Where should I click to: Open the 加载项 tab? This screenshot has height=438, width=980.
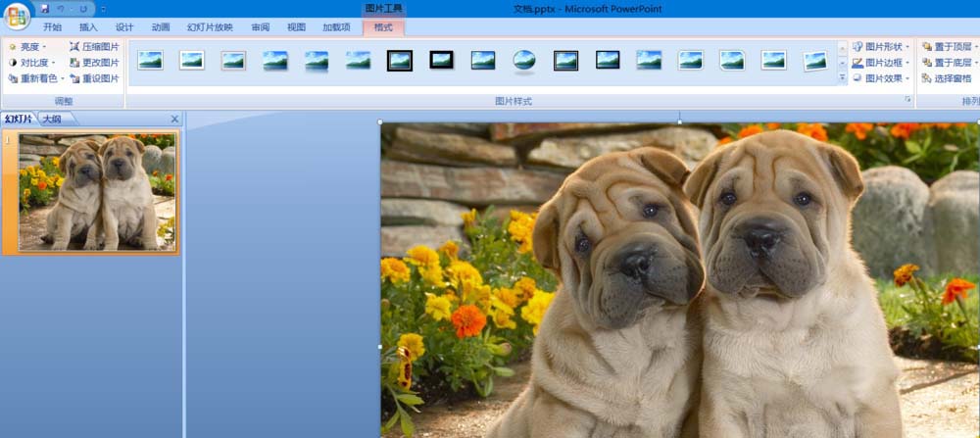coord(336,26)
